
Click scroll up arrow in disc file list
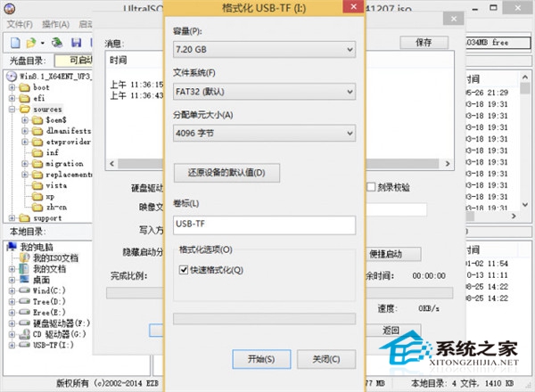[525, 77]
